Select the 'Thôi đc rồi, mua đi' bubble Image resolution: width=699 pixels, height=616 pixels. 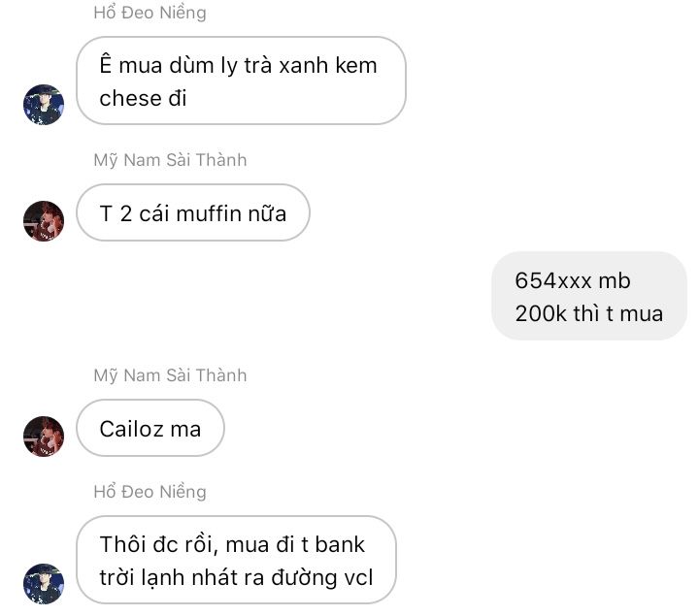(x=236, y=560)
